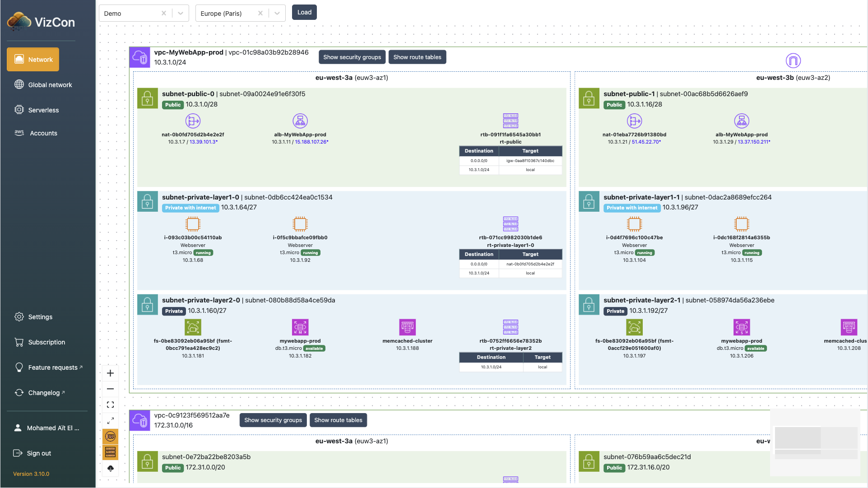Image resolution: width=868 pixels, height=488 pixels.
Task: Click the internet gateway icon in top right
Action: (x=793, y=60)
